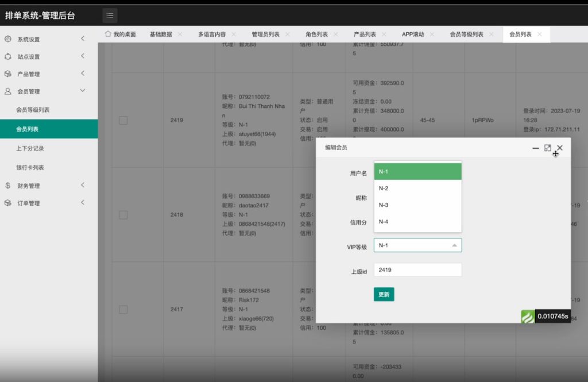The height and width of the screenshot is (382, 588).
Task: Click the 产品管理 cube icon
Action: (8, 74)
